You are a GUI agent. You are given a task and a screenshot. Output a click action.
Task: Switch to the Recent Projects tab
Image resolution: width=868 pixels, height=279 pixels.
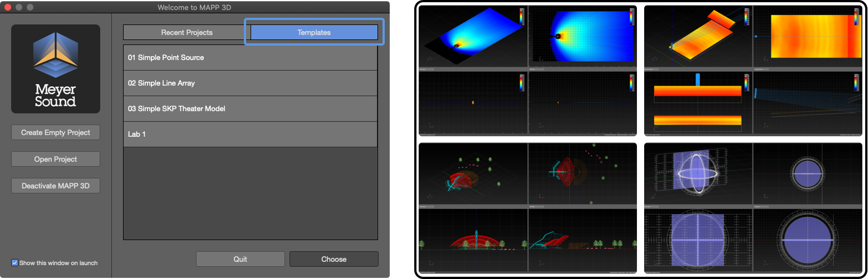[187, 32]
